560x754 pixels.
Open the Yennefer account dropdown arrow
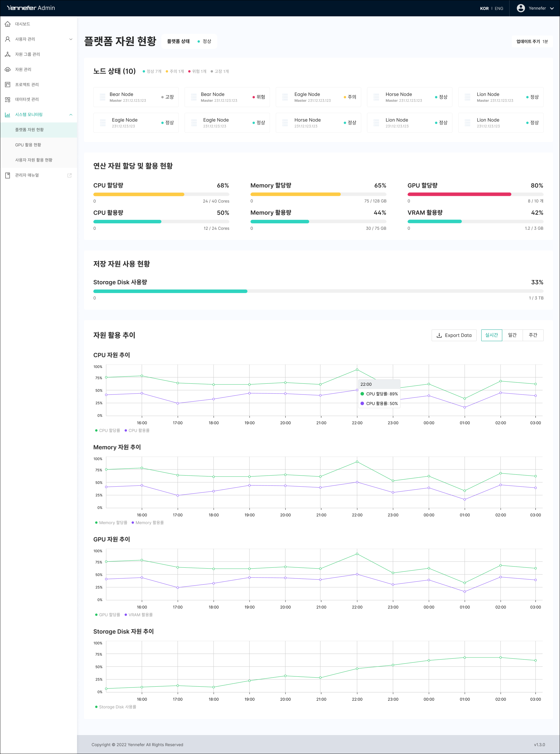pos(552,8)
